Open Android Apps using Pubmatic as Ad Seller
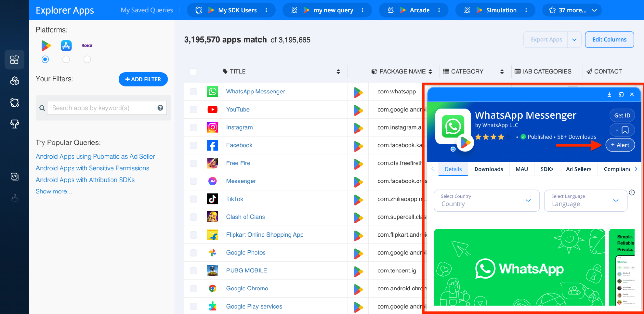This screenshot has height=314, width=644. tap(95, 157)
